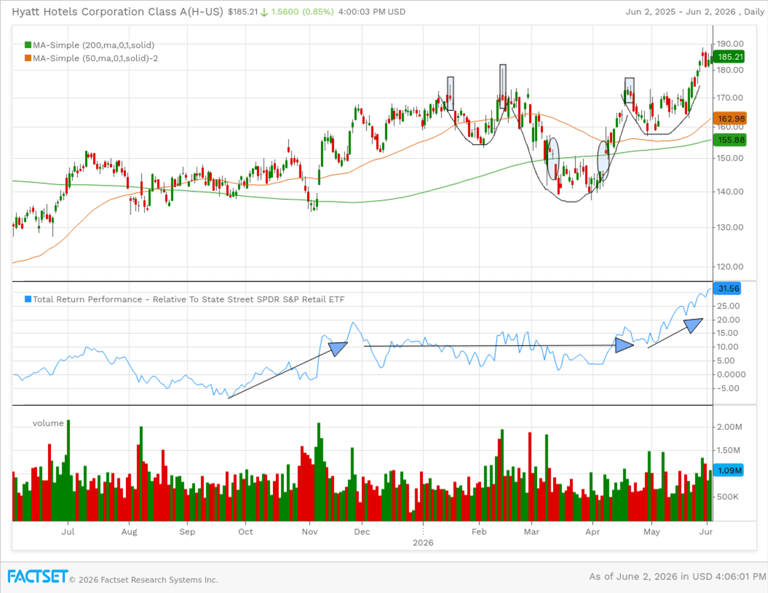Click the 0.0000 relative performance axis label
Screen dimensions: 768x593
tap(731, 374)
